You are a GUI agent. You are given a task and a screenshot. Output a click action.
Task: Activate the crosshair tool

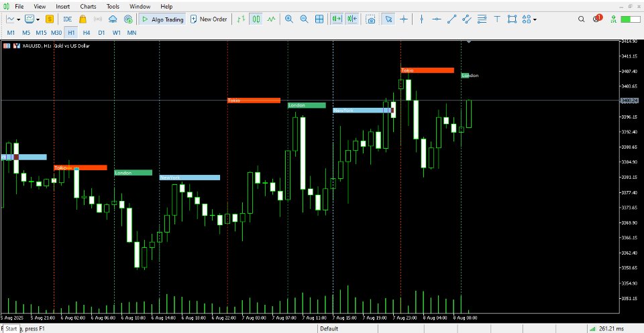404,19
